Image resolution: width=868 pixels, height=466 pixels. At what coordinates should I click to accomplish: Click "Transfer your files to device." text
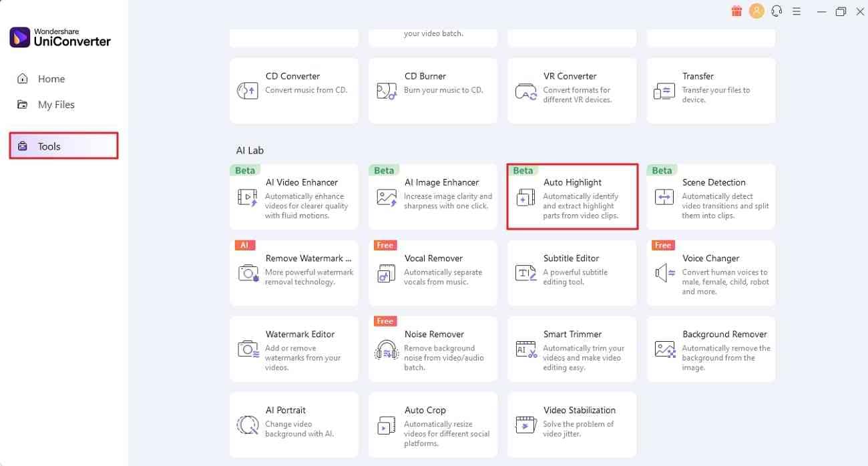pyautogui.click(x=716, y=95)
